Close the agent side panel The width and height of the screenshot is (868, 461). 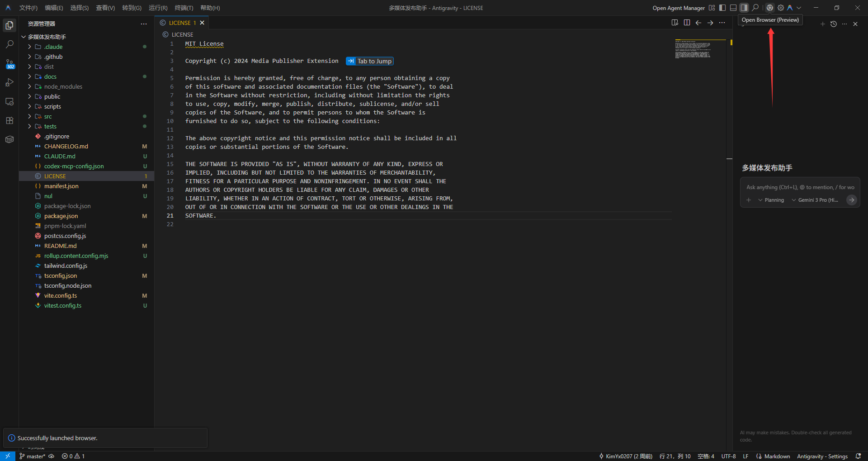tap(855, 24)
